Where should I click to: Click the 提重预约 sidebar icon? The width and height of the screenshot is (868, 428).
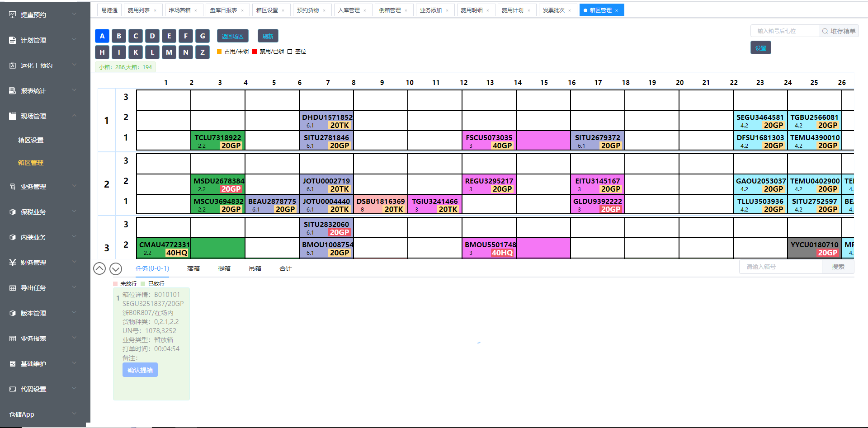click(13, 15)
